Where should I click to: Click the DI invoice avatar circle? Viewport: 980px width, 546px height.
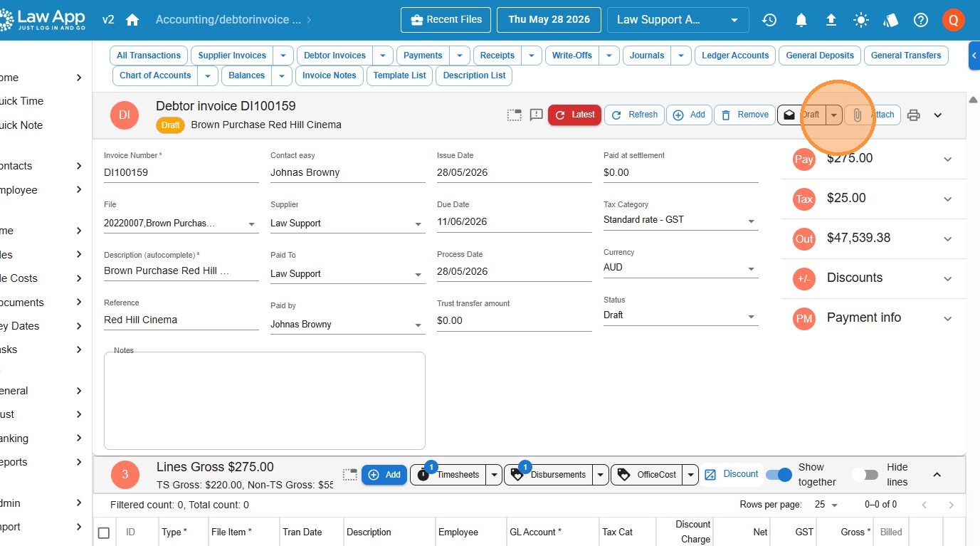coord(125,115)
